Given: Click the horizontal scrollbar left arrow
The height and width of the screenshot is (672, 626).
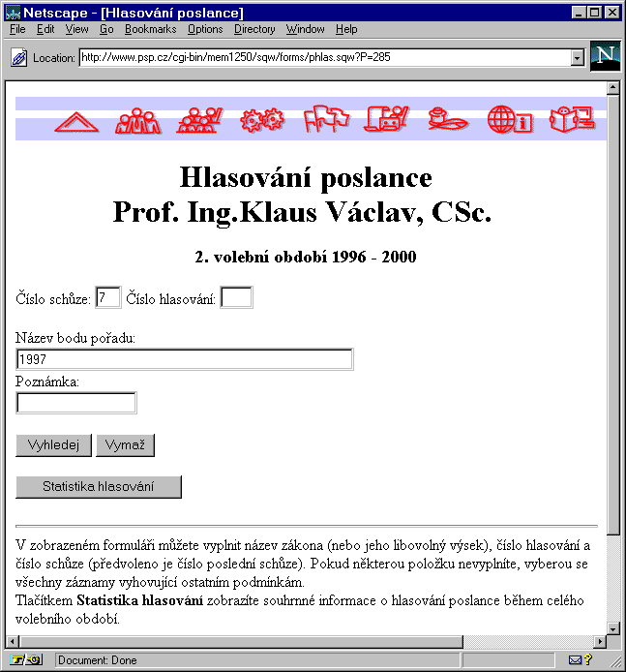Looking at the screenshot, I should coord(13,642).
